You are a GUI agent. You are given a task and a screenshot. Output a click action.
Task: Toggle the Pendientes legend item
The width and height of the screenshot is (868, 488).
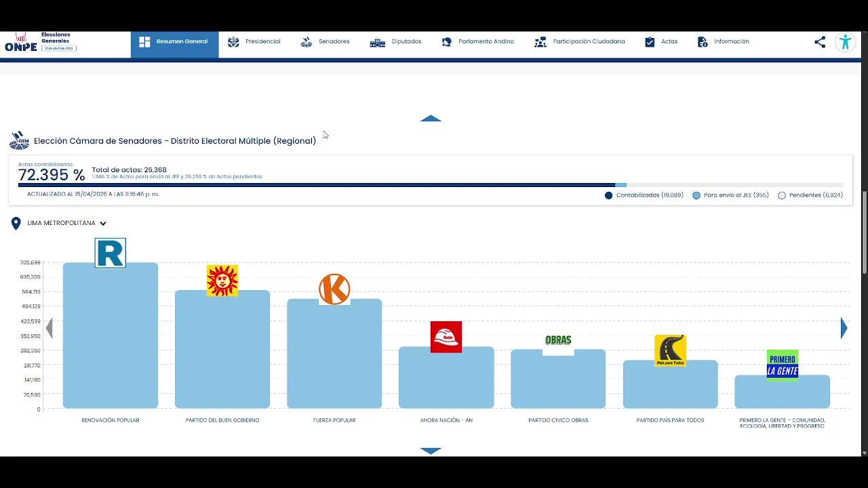click(810, 195)
